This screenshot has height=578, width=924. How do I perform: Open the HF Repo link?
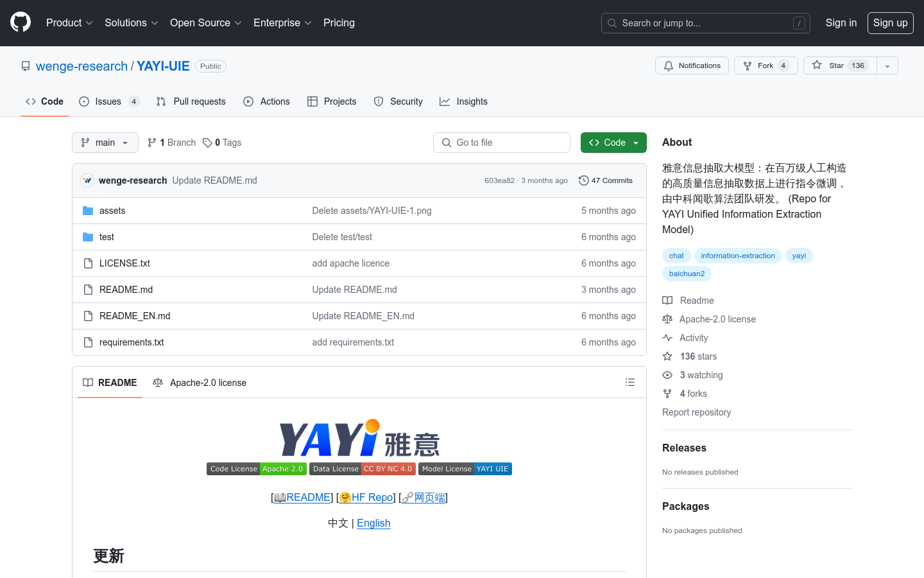(x=366, y=497)
